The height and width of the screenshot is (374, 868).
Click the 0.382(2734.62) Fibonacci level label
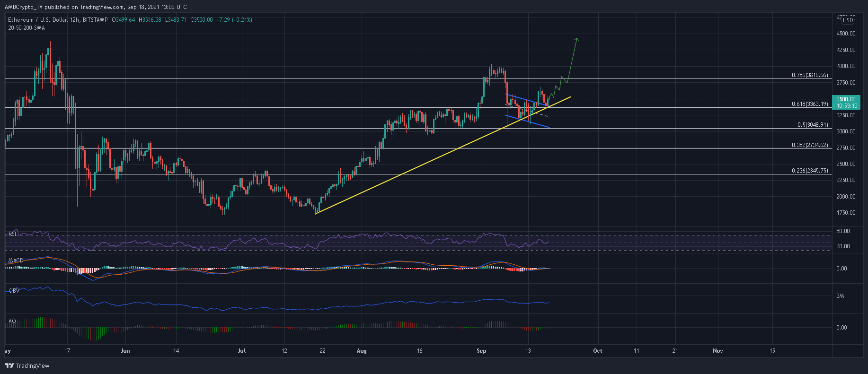tap(810, 145)
